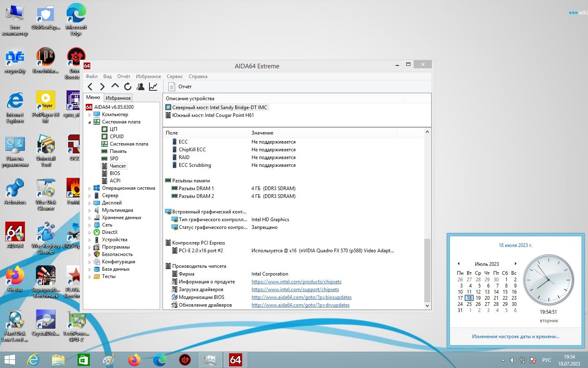The image size is (588, 368).
Task: Open the intel.com/products/chipsets link
Action: coord(296,282)
